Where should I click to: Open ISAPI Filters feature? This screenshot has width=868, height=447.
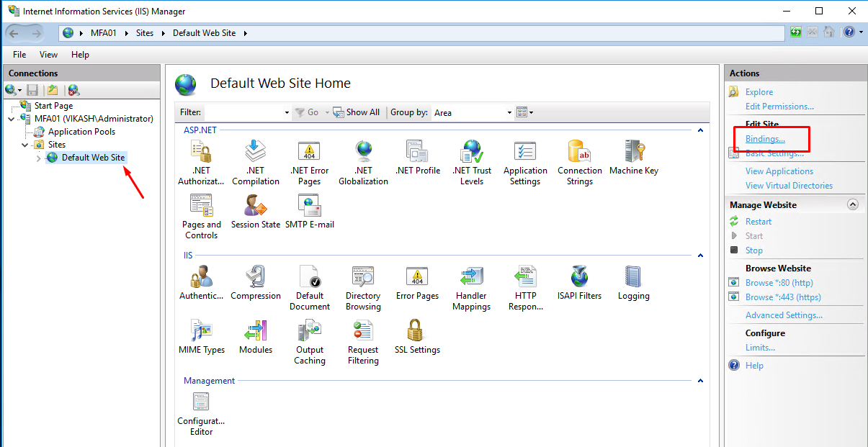tap(579, 282)
